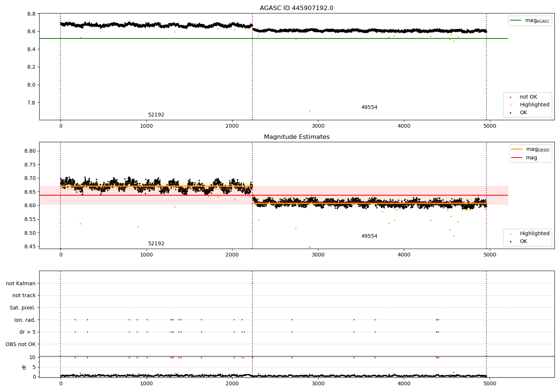Click the 8.2 y-tick label on AGASC ID plot

(x=32, y=67)
